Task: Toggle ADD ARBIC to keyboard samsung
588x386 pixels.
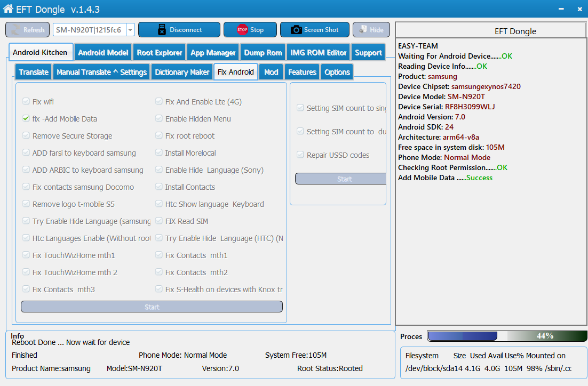Action: 26,170
